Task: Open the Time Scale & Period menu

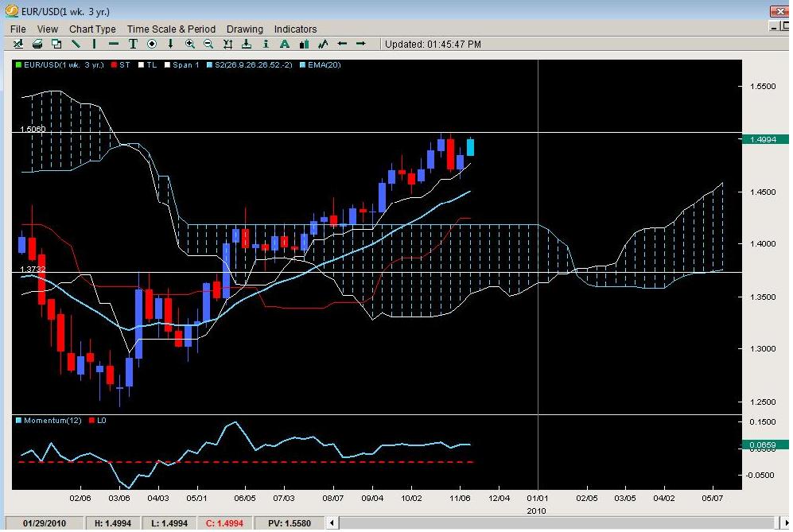Action: pos(171,29)
